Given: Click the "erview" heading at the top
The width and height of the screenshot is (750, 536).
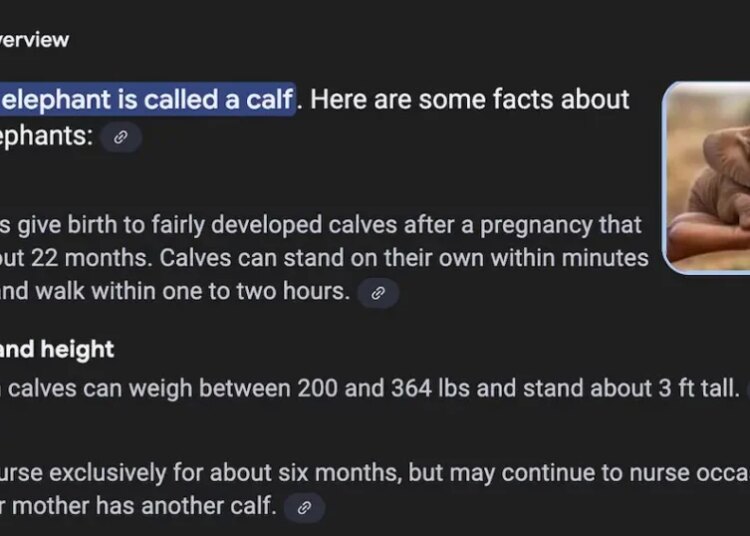Looking at the screenshot, I should click(34, 40).
